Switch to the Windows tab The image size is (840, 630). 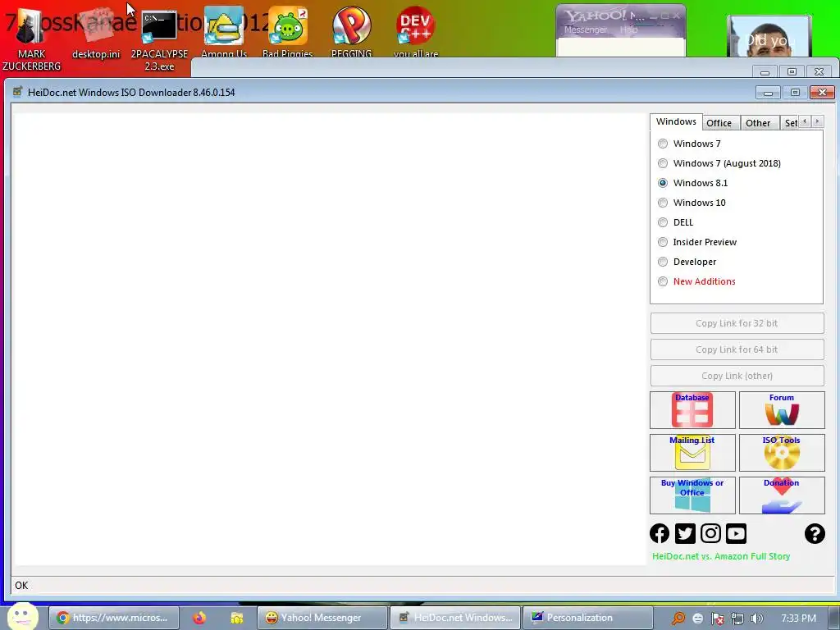(676, 121)
